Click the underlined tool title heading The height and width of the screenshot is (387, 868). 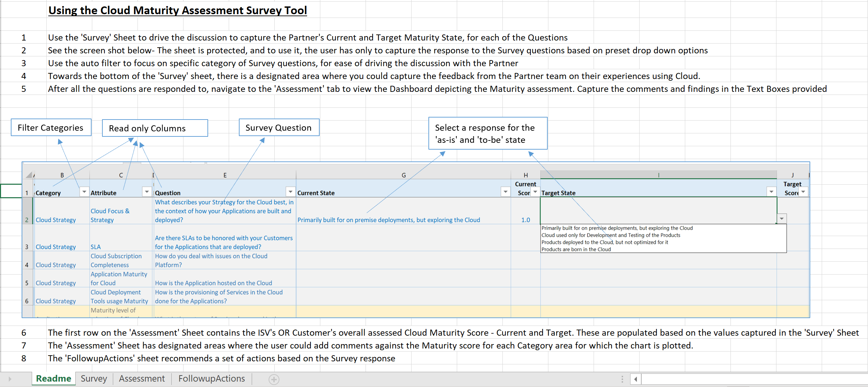(177, 10)
